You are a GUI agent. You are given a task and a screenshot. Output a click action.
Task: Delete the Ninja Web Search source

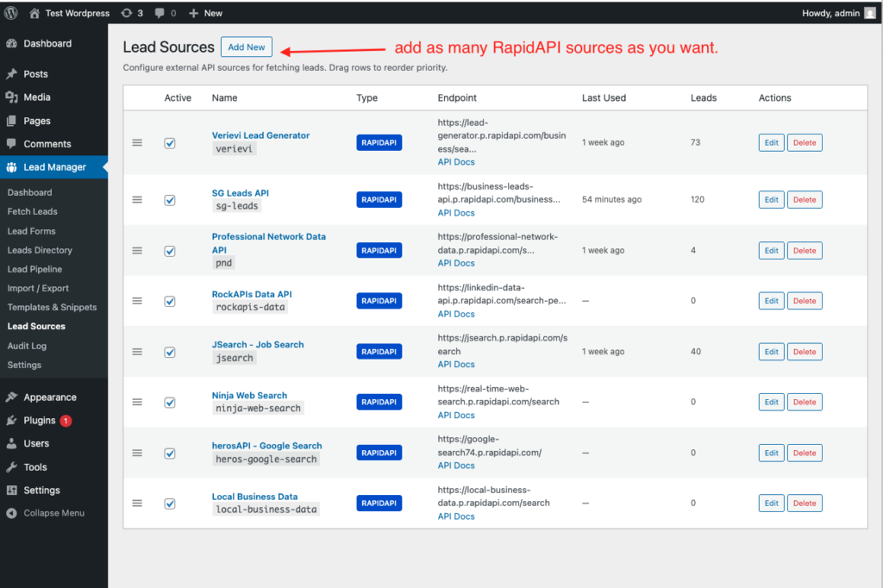804,402
